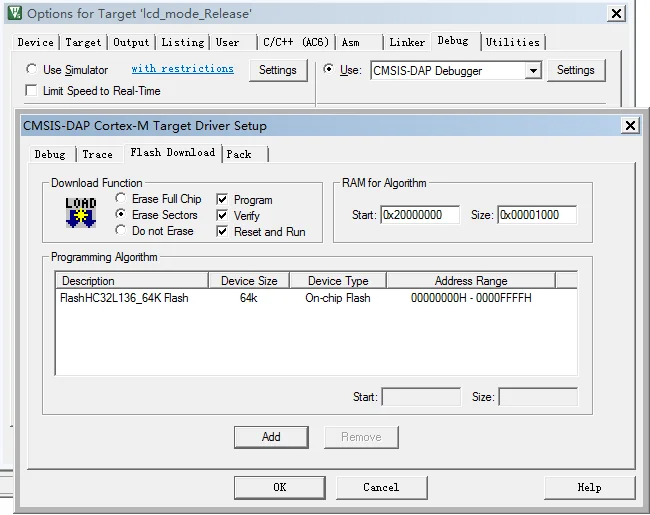The height and width of the screenshot is (515, 650).
Task: Edit RAM for Algorithm Size field
Action: pyautogui.click(x=537, y=215)
